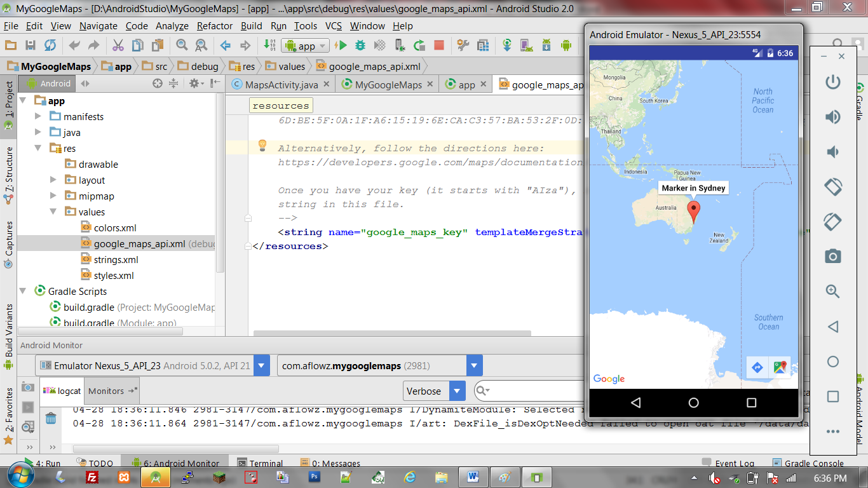Open the Navigate menu

pos(98,26)
